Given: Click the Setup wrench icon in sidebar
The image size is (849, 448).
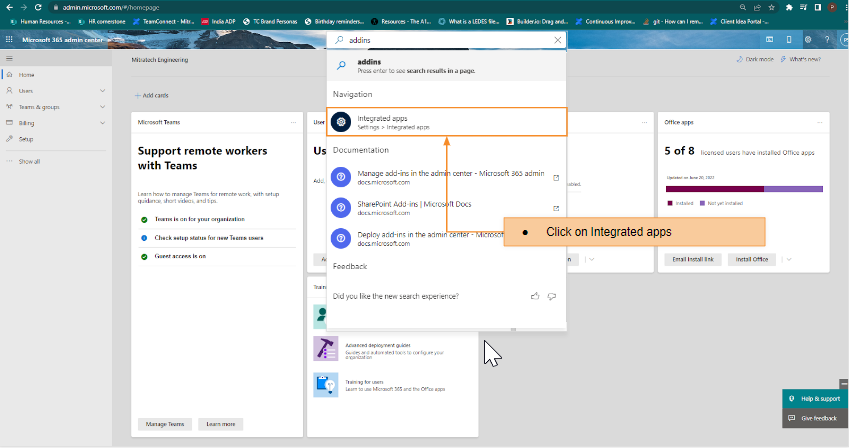Looking at the screenshot, I should pyautogui.click(x=9, y=139).
